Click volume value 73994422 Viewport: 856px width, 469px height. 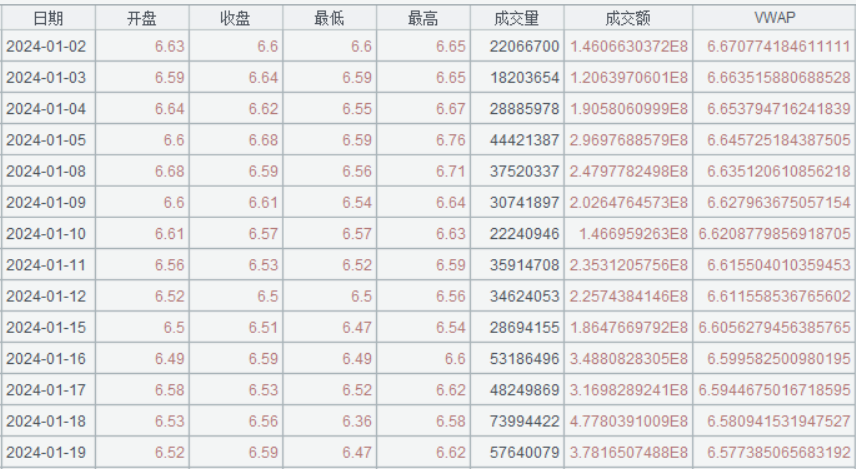525,421
